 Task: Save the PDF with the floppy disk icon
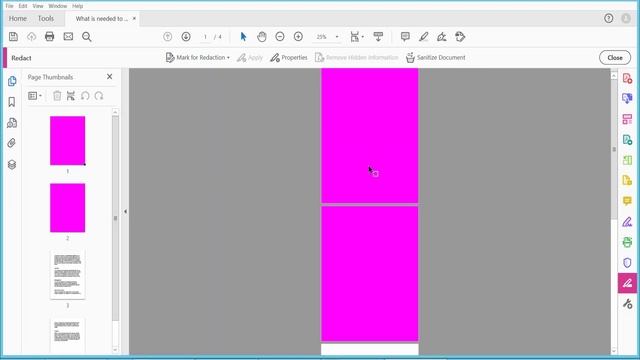(x=13, y=37)
